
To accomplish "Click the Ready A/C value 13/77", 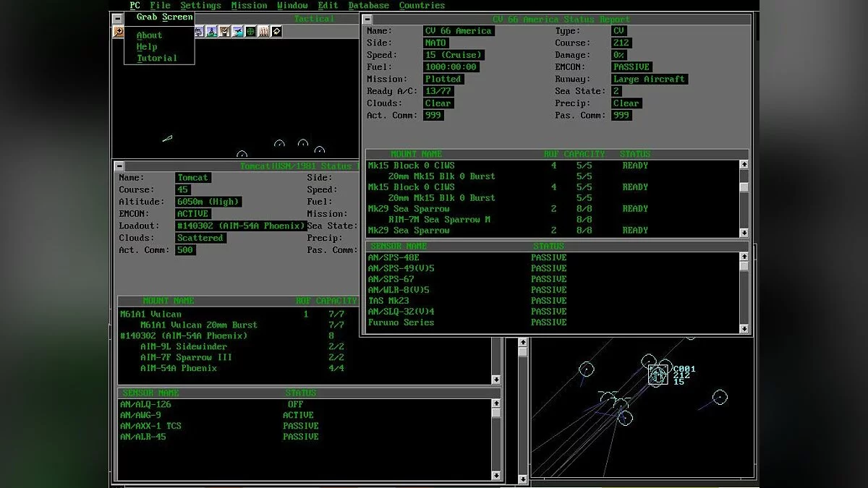I will [x=439, y=91].
